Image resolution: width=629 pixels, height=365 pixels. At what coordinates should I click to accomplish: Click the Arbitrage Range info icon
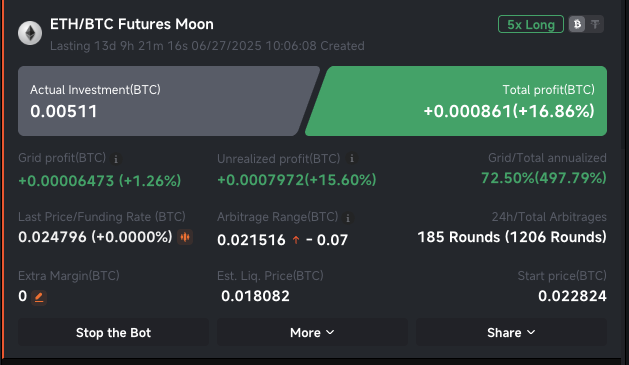pos(348,218)
